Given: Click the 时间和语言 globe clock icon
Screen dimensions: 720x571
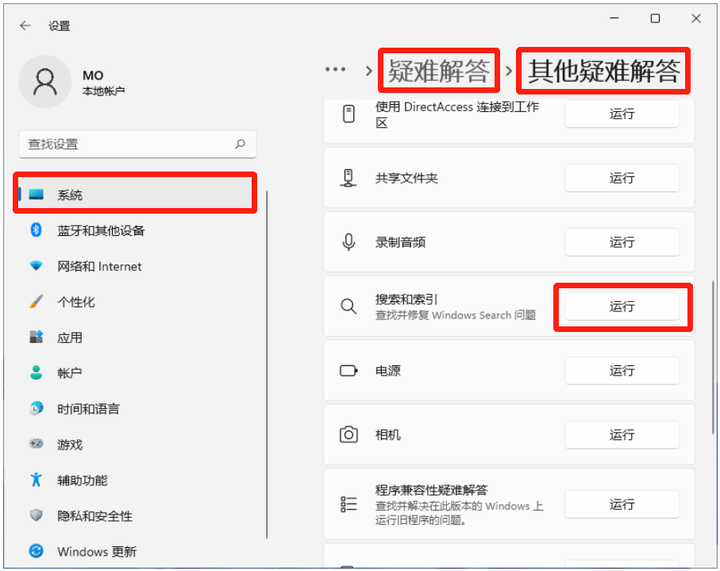Looking at the screenshot, I should coord(36,408).
